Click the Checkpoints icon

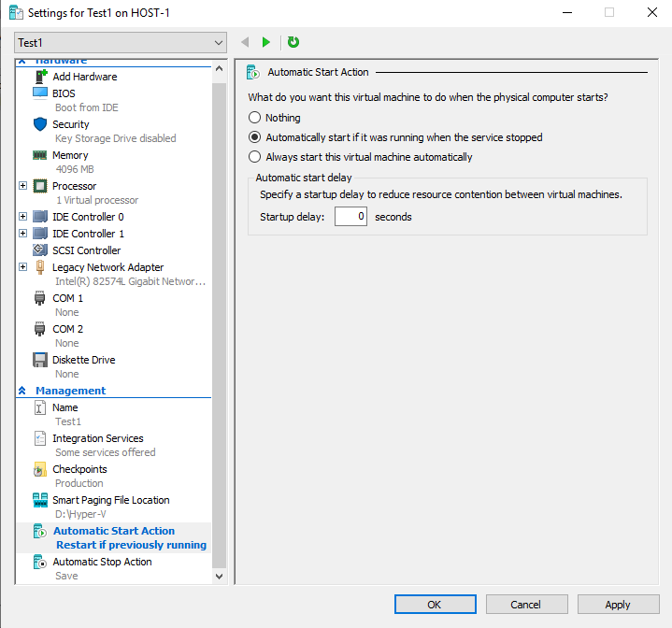[x=40, y=469]
